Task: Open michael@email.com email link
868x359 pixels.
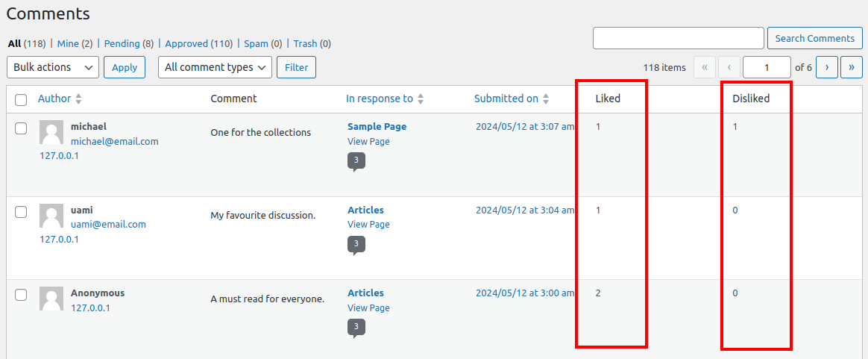Action: (115, 141)
